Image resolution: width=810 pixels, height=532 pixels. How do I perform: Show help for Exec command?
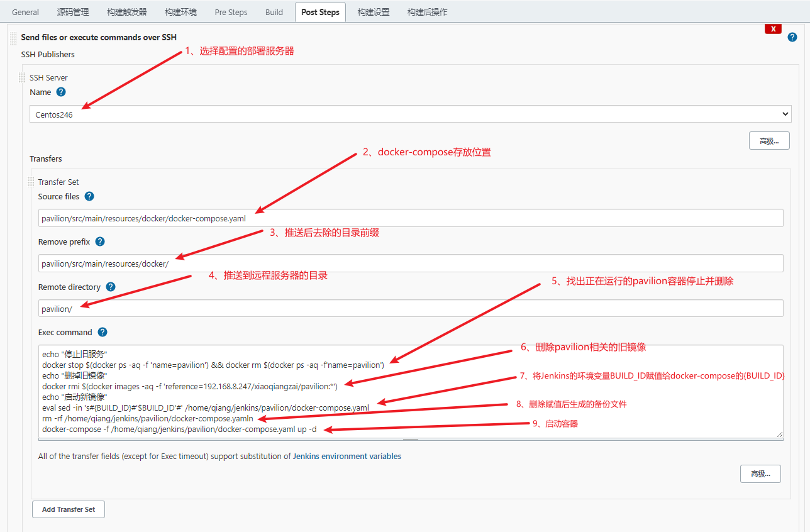click(103, 332)
